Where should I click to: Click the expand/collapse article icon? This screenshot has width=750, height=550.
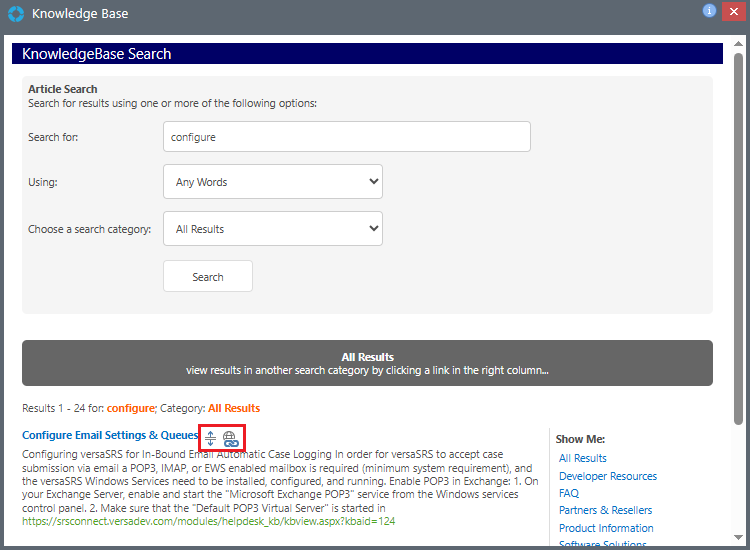point(211,437)
